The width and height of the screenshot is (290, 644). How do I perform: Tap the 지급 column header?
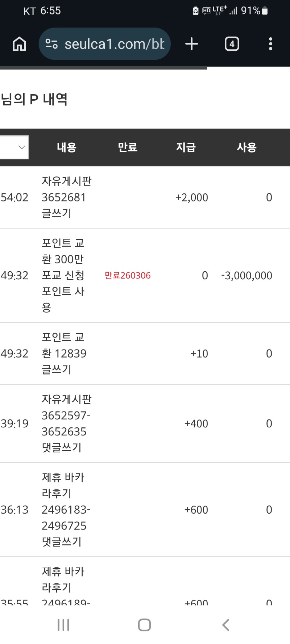pos(186,147)
